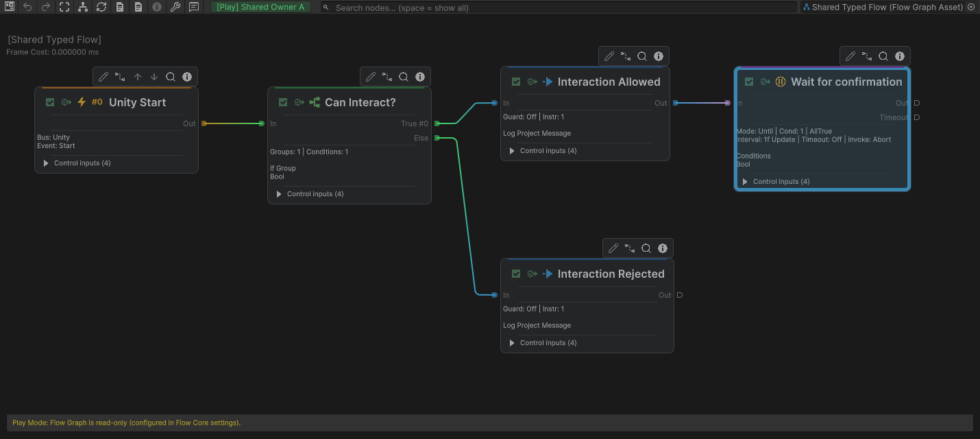Click the pause icon on Wait for confirmation
The width and height of the screenshot is (980, 439).
tap(781, 82)
